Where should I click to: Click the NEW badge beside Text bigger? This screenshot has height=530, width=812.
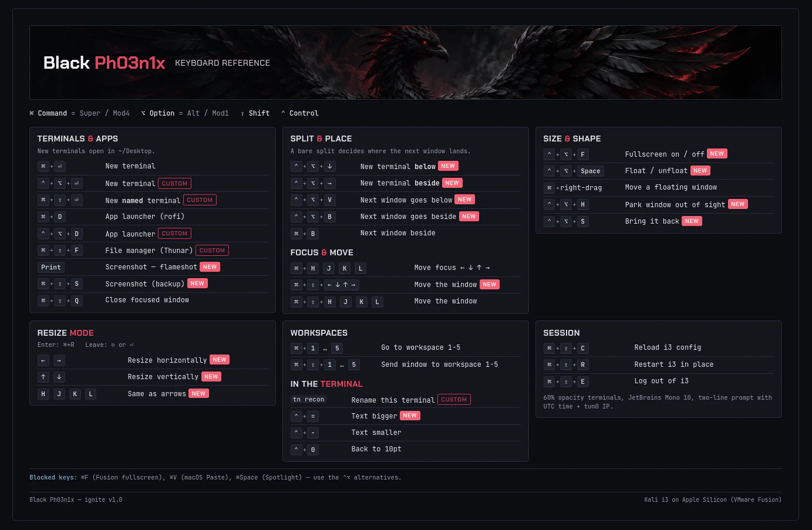pyautogui.click(x=410, y=416)
